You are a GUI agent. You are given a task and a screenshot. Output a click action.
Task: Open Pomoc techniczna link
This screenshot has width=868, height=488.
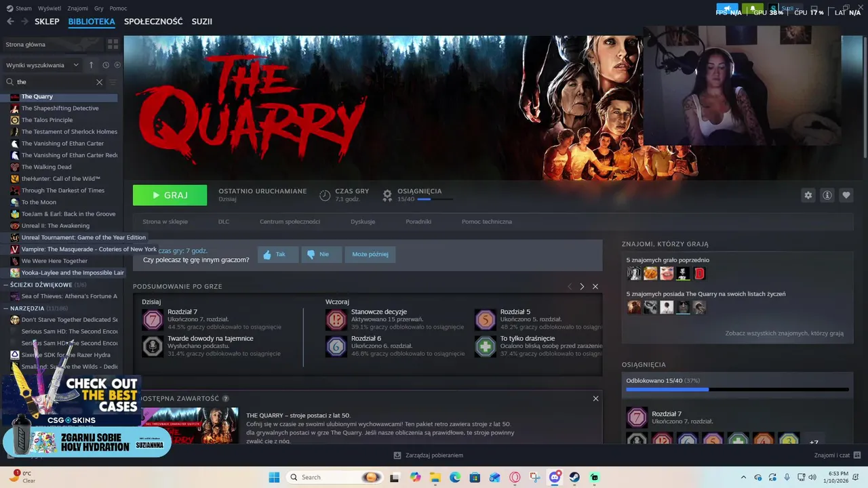point(487,222)
